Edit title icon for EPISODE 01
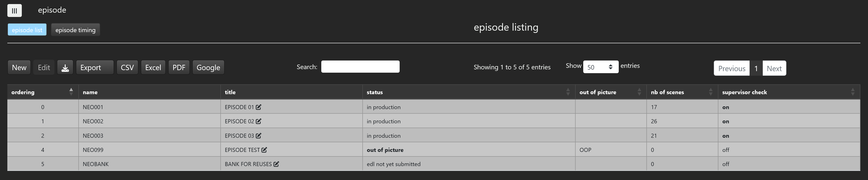868x180 pixels. (x=258, y=107)
